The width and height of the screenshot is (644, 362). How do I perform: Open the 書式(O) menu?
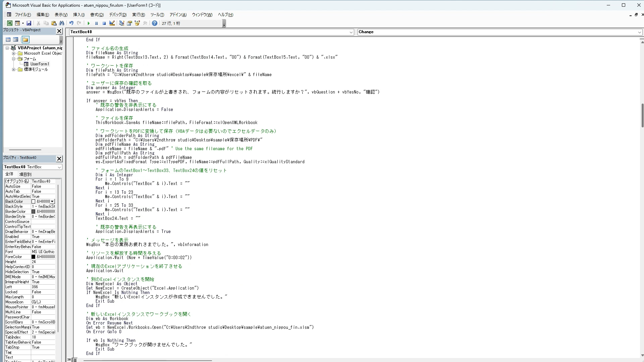tap(97, 15)
